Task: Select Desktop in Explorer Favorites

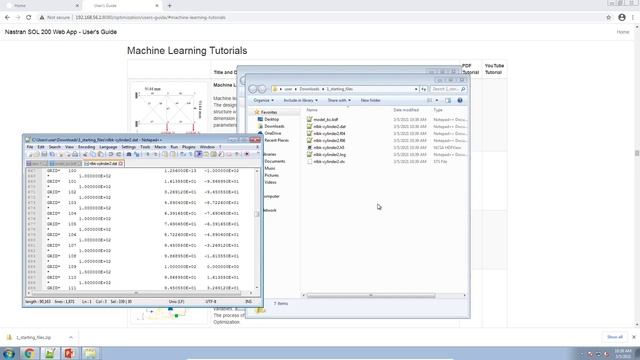Action: point(271,119)
